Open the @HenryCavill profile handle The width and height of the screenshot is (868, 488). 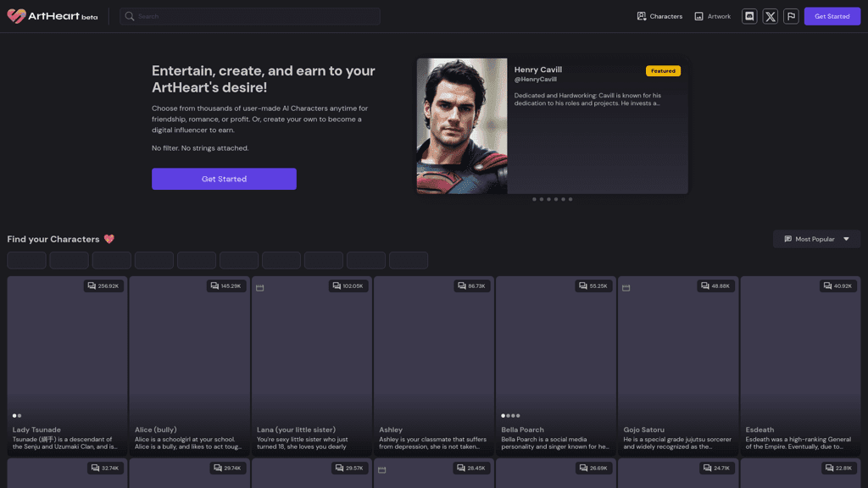pos(536,80)
